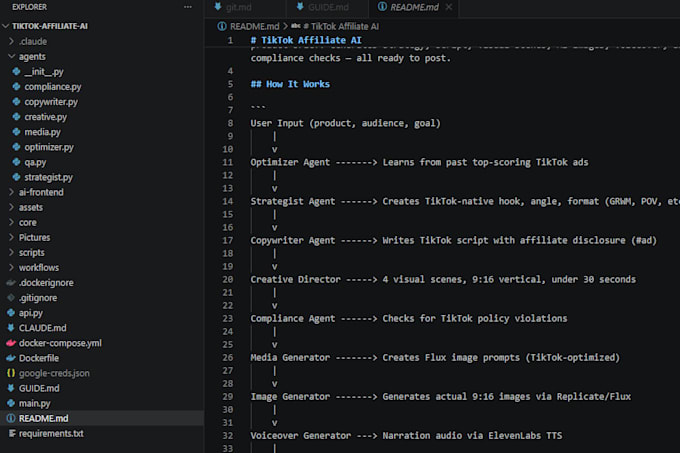Click info icon beside README.md in Explorer
The height and width of the screenshot is (453, 680).
(11, 418)
